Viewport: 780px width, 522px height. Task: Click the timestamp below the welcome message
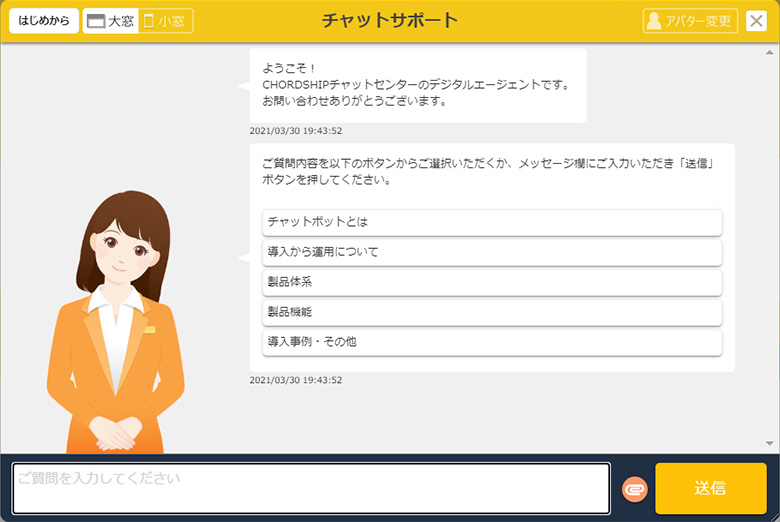(296, 130)
